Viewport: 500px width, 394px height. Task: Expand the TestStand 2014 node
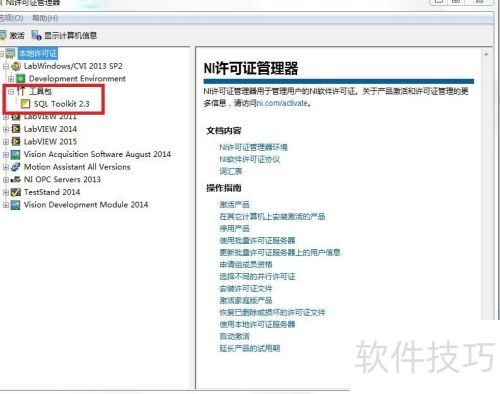[x=6, y=193]
